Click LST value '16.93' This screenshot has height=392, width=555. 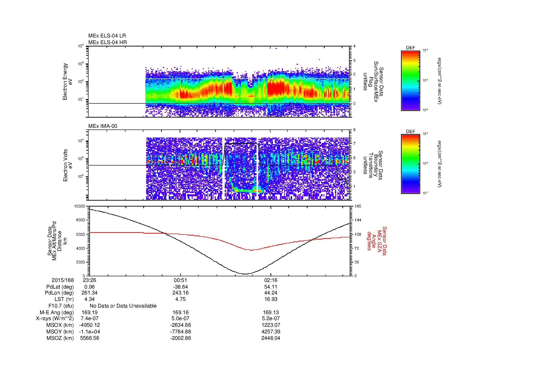click(x=271, y=299)
